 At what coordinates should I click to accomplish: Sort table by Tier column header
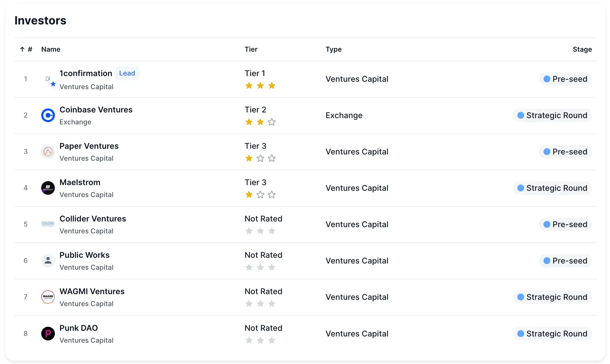tap(251, 49)
